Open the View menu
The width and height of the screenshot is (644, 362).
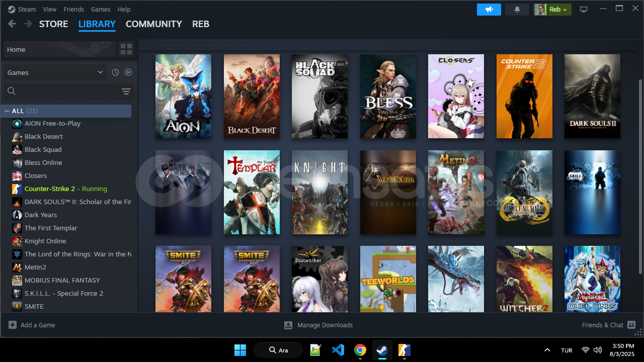50,9
